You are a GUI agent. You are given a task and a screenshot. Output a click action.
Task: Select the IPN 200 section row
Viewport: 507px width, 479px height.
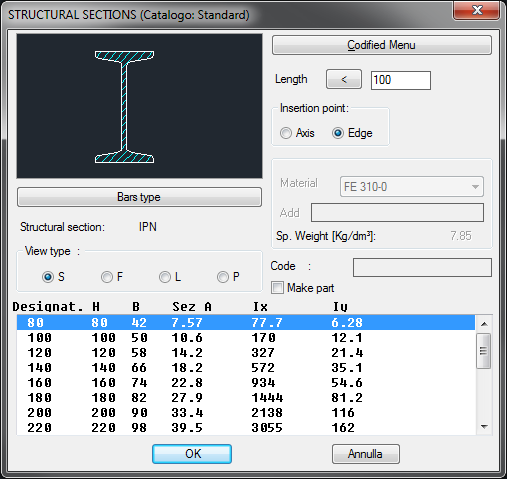pyautogui.click(x=246, y=413)
